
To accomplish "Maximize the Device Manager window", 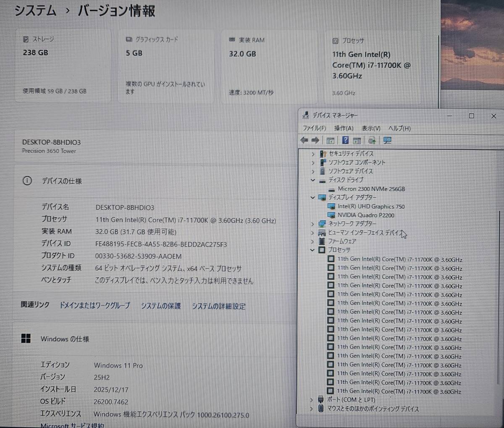I will 471,116.
